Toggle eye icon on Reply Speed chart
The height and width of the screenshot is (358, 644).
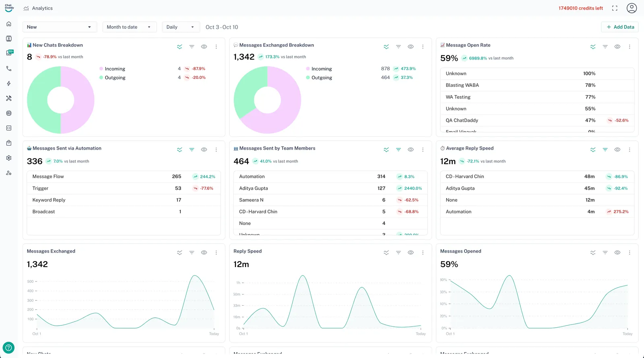coord(411,253)
